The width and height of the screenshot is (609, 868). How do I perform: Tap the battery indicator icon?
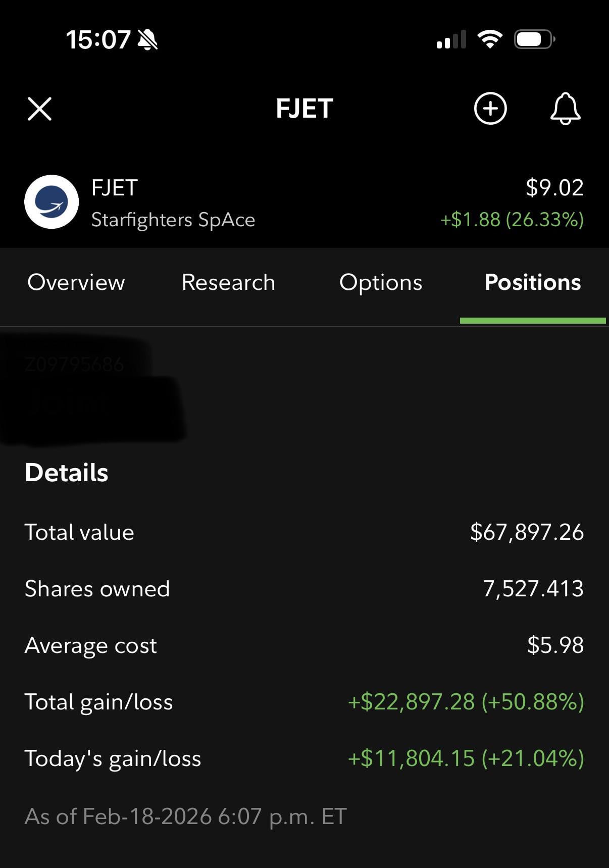(534, 39)
